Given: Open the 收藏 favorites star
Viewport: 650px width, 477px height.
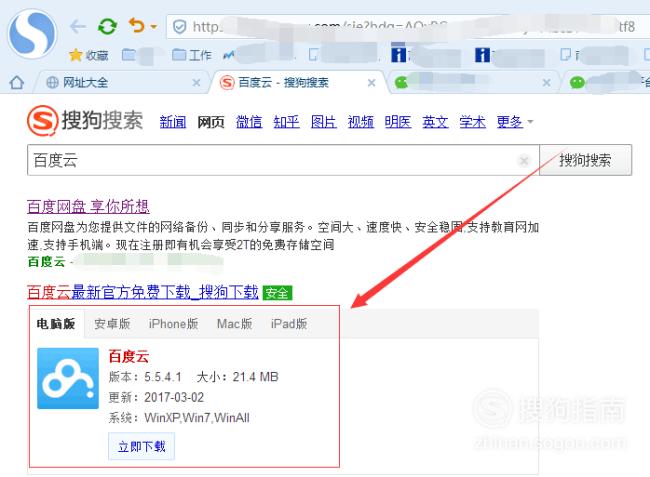Looking at the screenshot, I should pos(89,55).
